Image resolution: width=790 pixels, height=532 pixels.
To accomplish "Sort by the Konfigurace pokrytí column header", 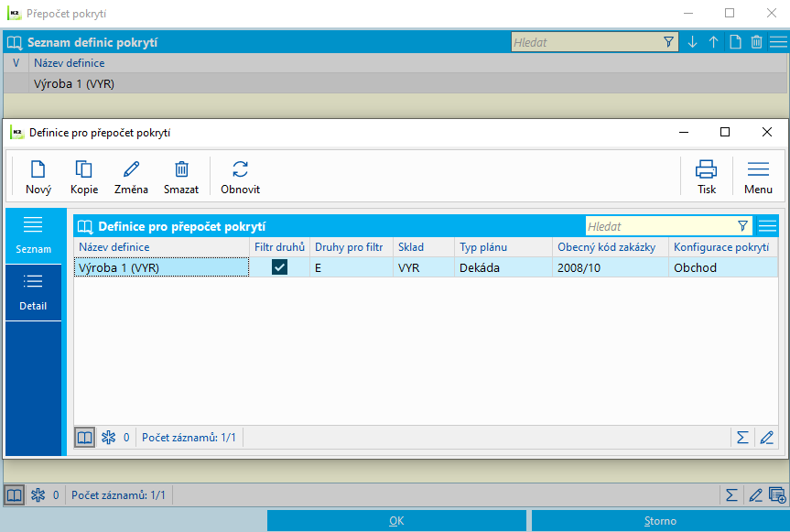I will (x=723, y=247).
